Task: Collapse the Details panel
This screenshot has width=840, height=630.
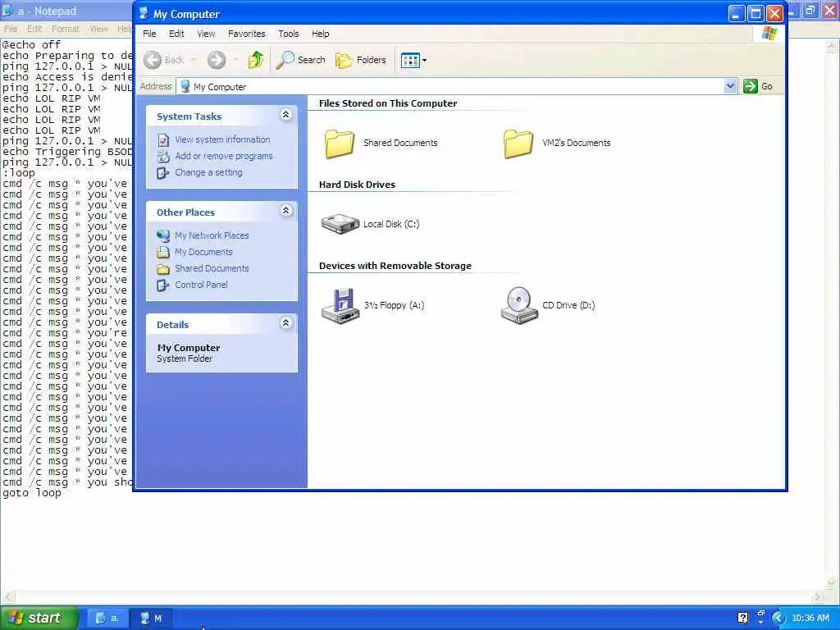Action: pyautogui.click(x=285, y=323)
